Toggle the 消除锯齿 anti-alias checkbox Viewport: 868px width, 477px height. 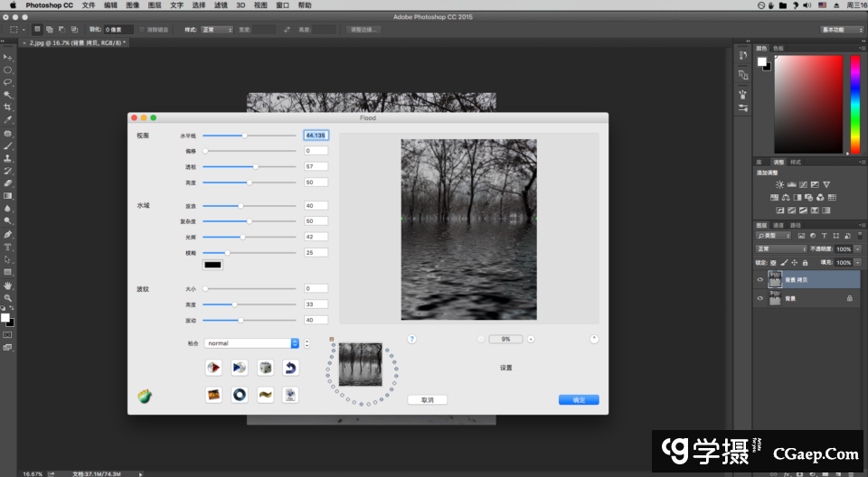point(140,30)
